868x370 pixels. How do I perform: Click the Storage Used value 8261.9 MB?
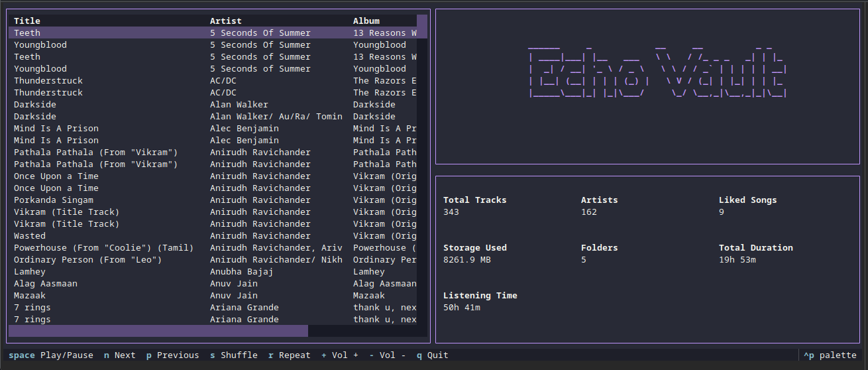click(467, 259)
